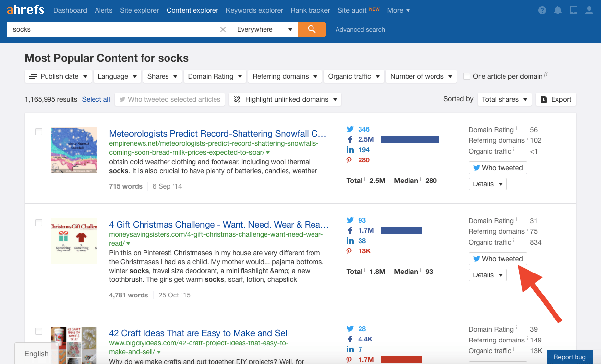Clear the socks search field with X
Image resolution: width=601 pixels, height=364 pixels.
point(223,30)
